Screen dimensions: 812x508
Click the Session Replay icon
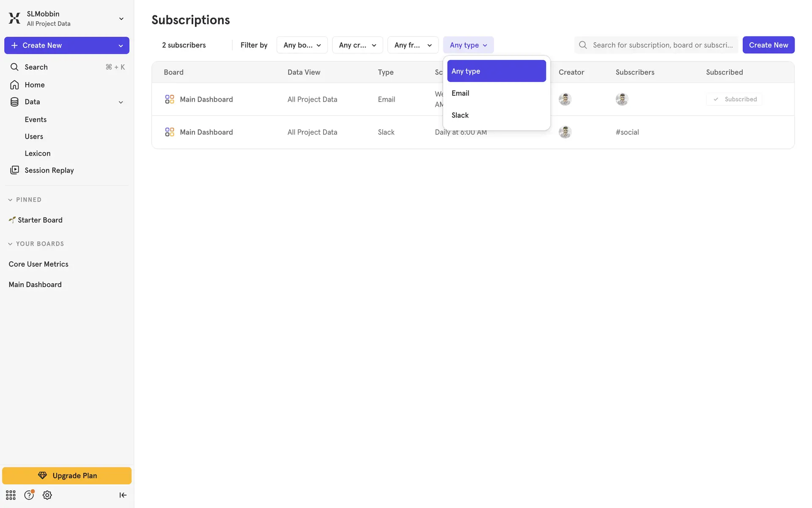[x=14, y=170]
